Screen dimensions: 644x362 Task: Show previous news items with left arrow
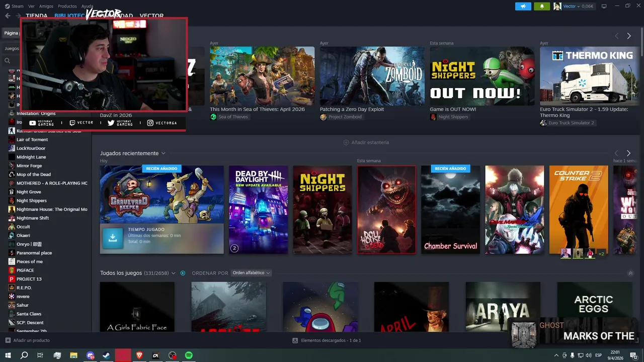click(617, 36)
